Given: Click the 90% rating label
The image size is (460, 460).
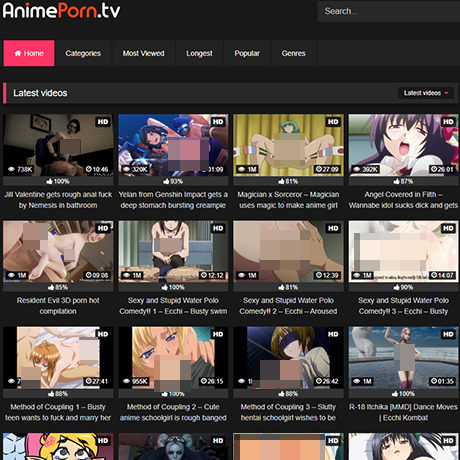Looking at the screenshot, I should (403, 287).
